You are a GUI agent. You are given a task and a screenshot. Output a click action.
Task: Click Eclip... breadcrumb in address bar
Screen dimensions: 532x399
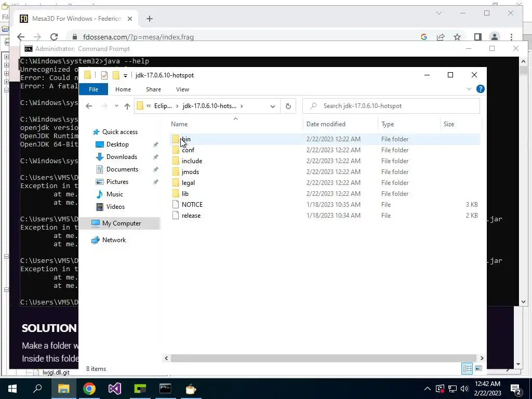pos(163,106)
